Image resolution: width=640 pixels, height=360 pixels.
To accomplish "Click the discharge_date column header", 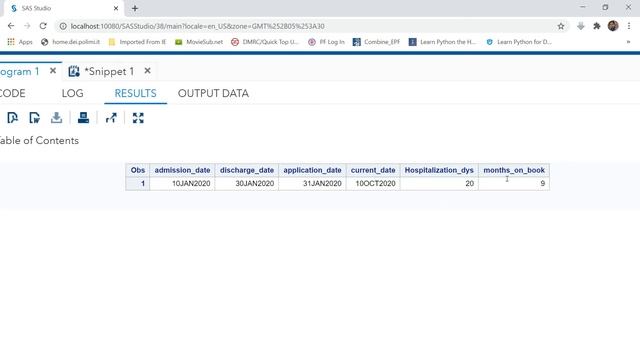I will pos(247,170).
